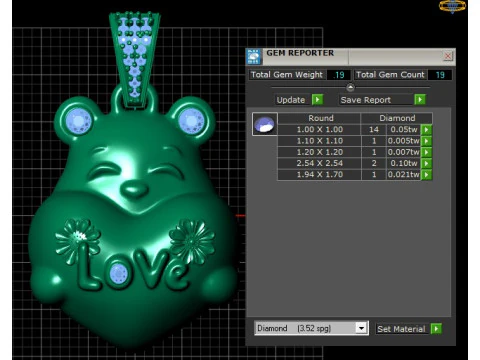
Task: Click the round diamond gem thumbnail
Action: (x=265, y=124)
